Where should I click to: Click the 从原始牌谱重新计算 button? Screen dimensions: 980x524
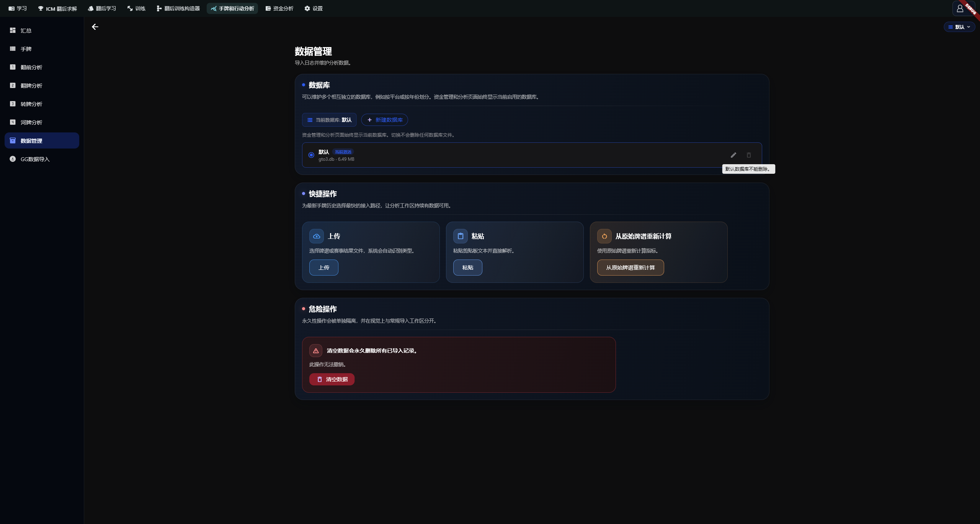coord(630,268)
